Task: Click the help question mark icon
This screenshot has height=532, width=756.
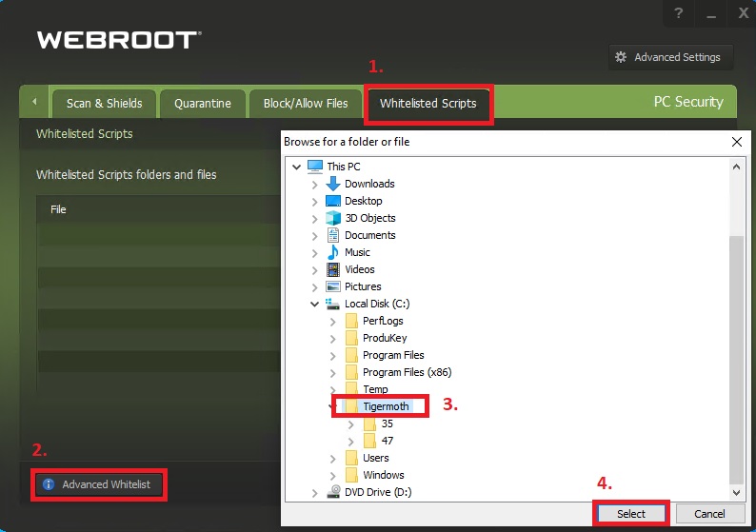Action: [678, 13]
